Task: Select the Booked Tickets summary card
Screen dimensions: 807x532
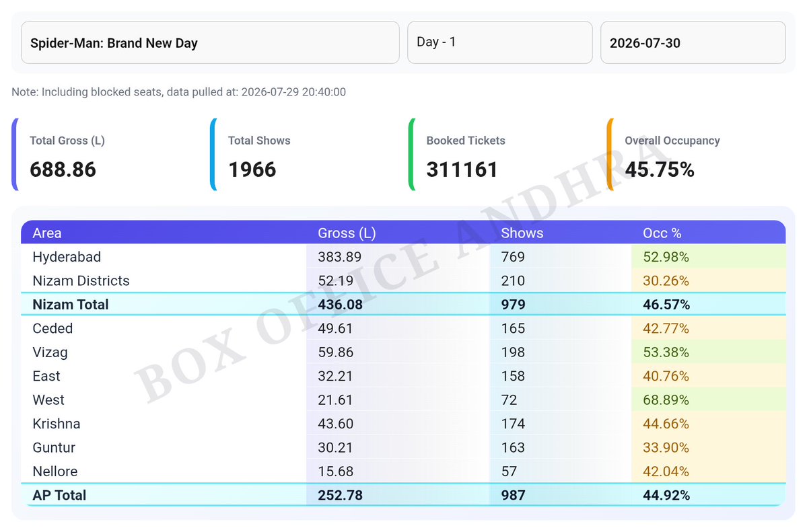Action: 503,154
